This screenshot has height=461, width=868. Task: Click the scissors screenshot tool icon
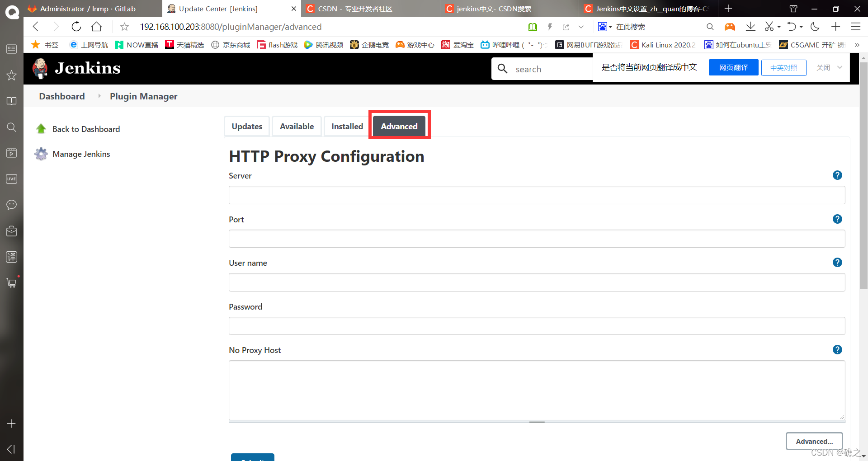[x=769, y=27]
